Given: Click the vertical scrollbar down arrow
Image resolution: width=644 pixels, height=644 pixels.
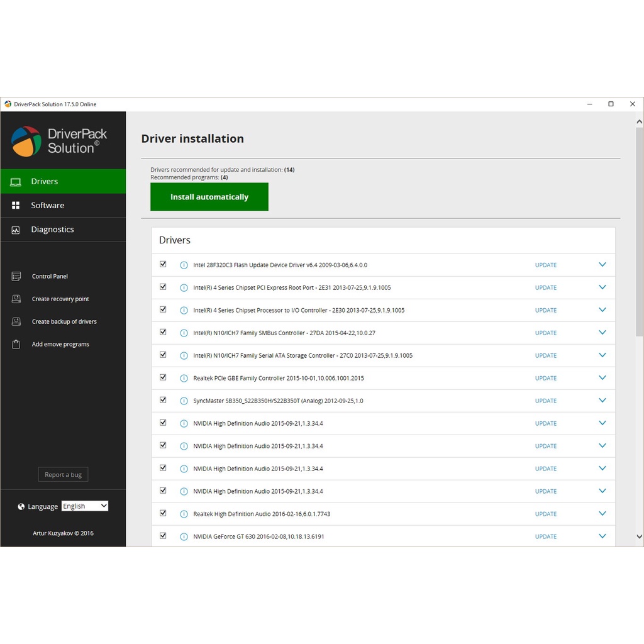Looking at the screenshot, I should (x=639, y=537).
